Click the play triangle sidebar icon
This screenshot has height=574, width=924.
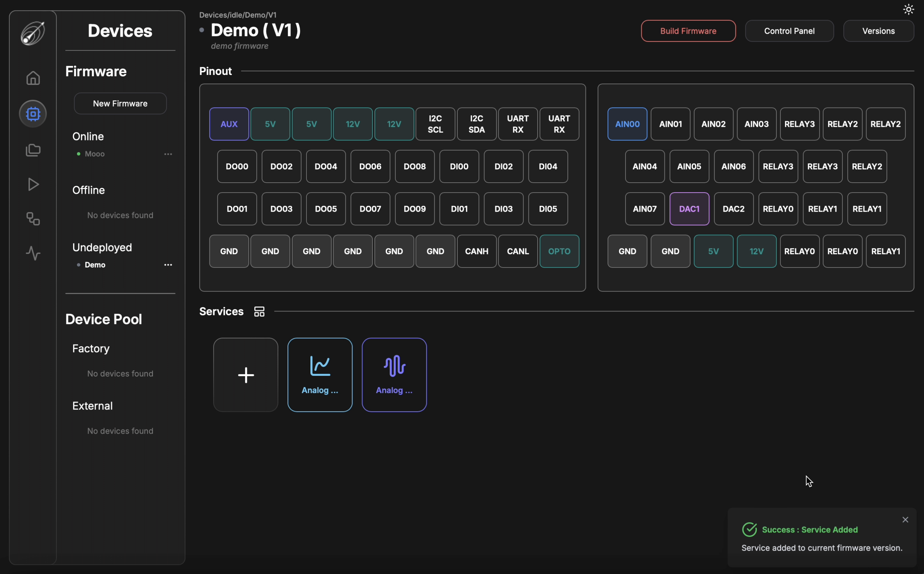[x=33, y=185]
